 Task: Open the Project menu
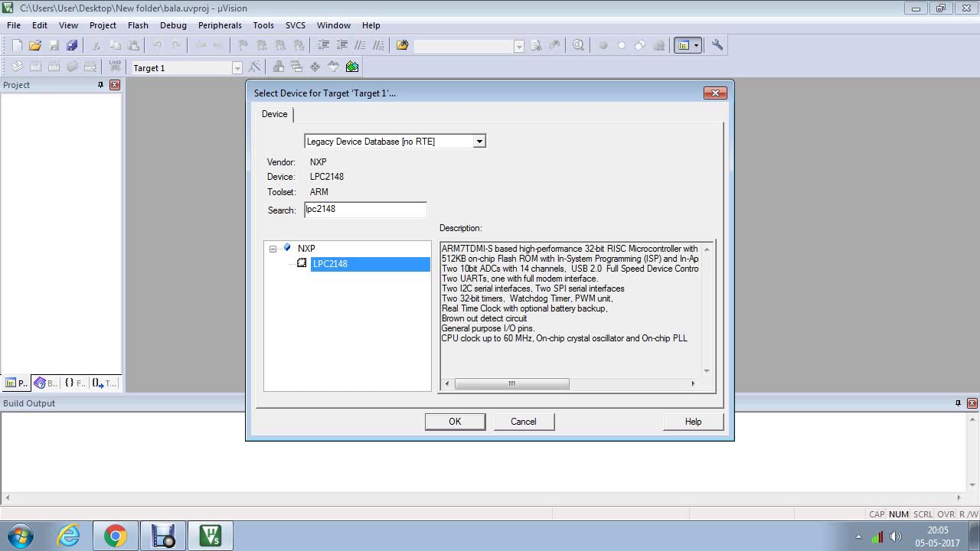(103, 25)
